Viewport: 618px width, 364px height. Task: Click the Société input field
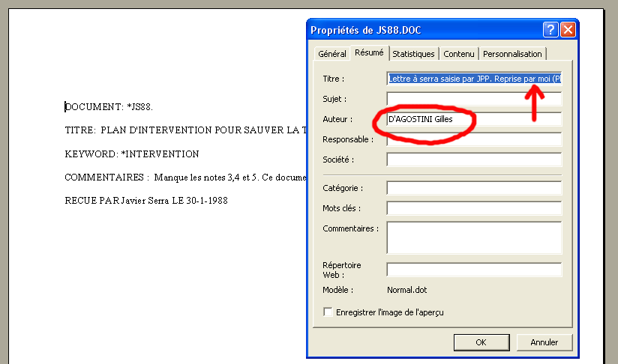point(474,160)
